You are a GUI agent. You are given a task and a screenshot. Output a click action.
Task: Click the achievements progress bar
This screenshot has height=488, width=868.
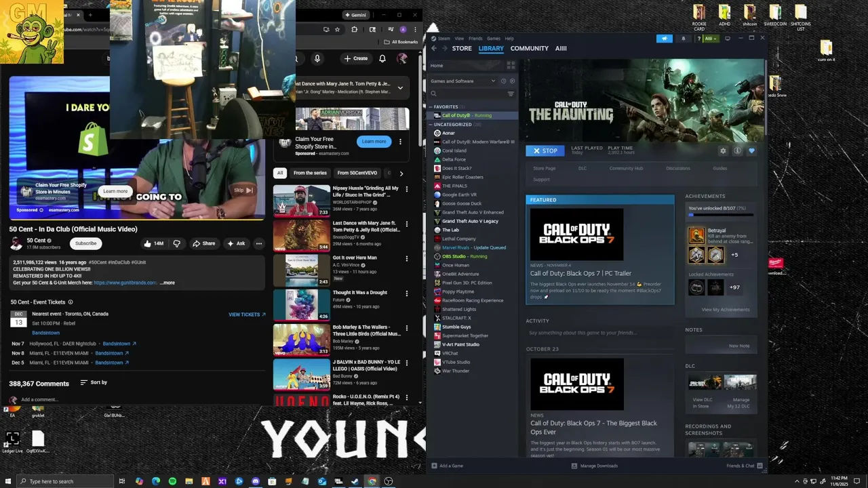720,215
